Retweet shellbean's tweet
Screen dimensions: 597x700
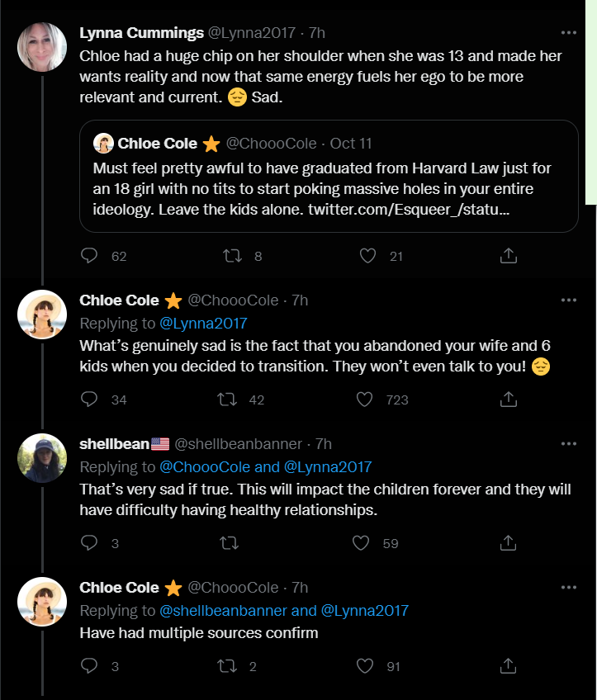point(229,542)
